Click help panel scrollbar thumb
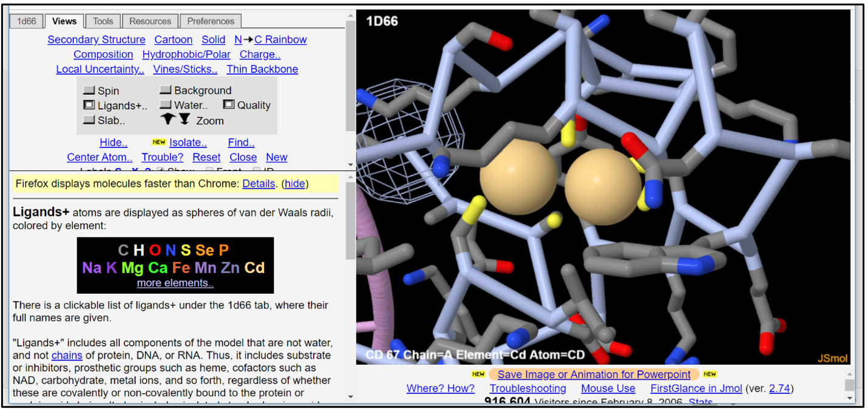The height and width of the screenshot is (409, 868). click(350, 221)
